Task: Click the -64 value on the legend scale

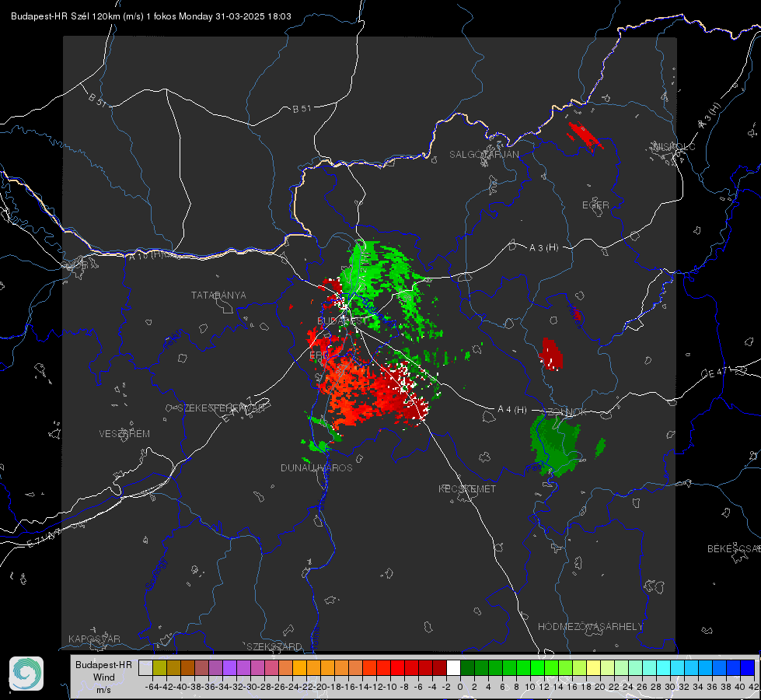Action: point(152,687)
